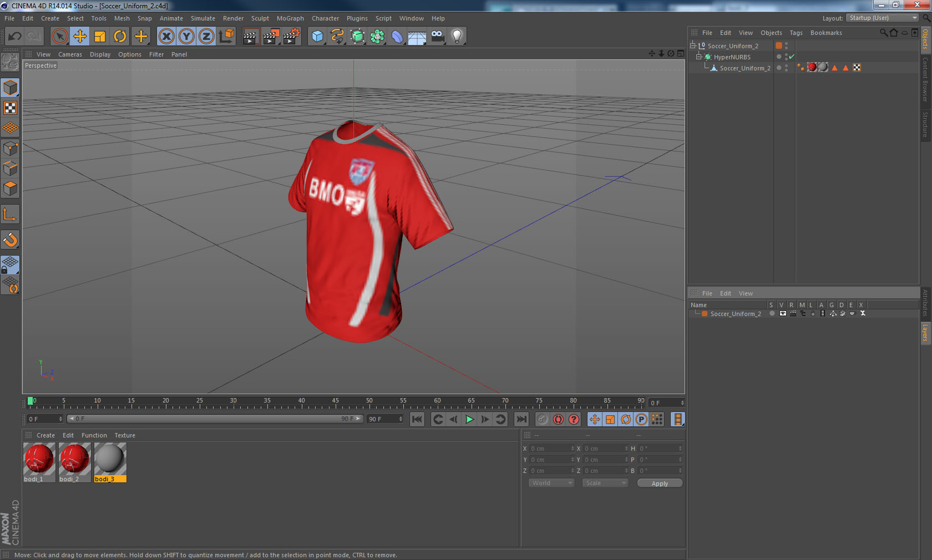Open the Scale mode dropdown
932x560 pixels.
(605, 483)
